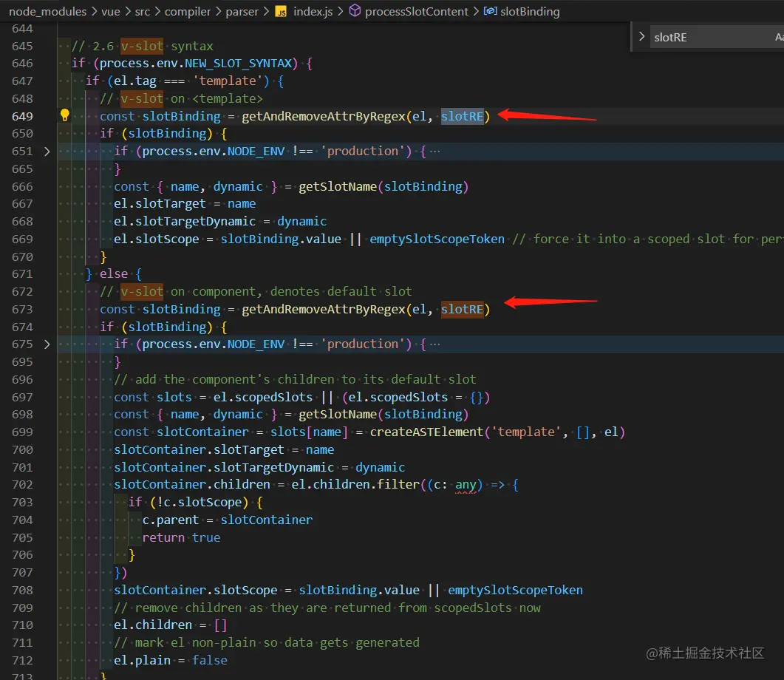Click 'el.slotTargetDynamic' on line 668

pyautogui.click(x=185, y=221)
